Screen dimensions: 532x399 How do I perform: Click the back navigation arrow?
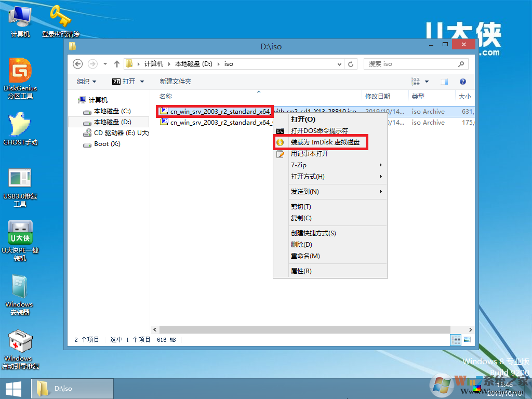(x=77, y=63)
